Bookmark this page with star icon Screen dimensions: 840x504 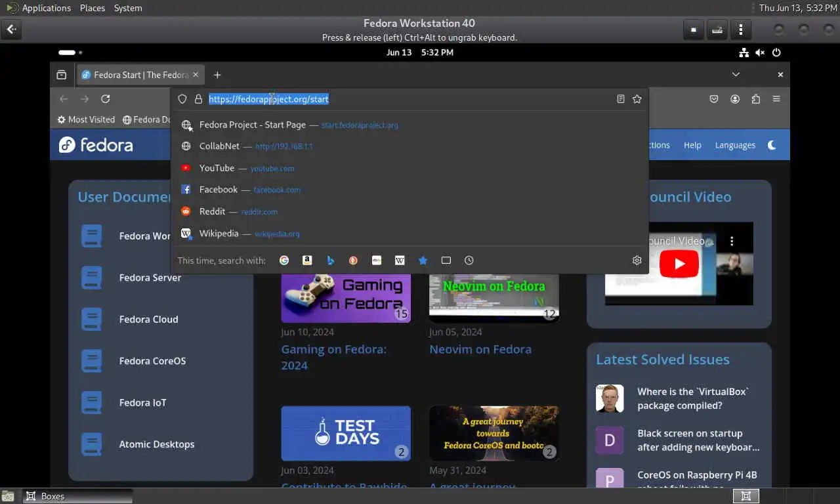(x=637, y=99)
